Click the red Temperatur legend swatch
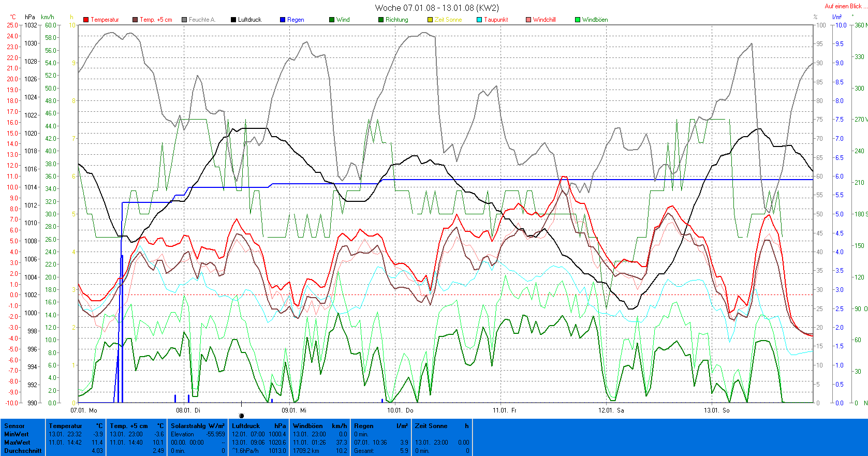The width and height of the screenshot is (868, 456). (86, 20)
